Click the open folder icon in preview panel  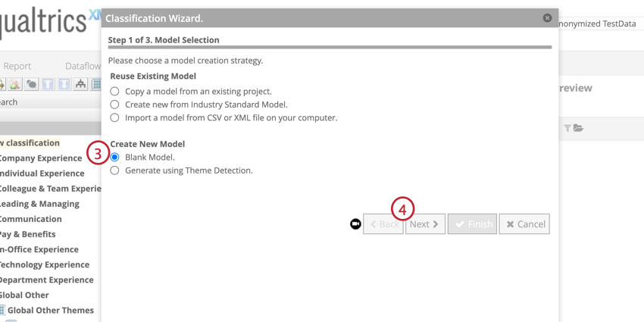578,128
